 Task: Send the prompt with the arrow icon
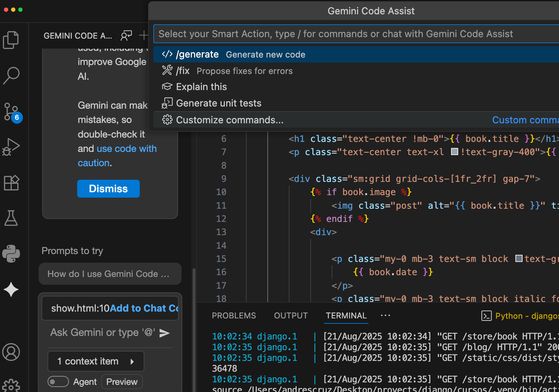164,333
